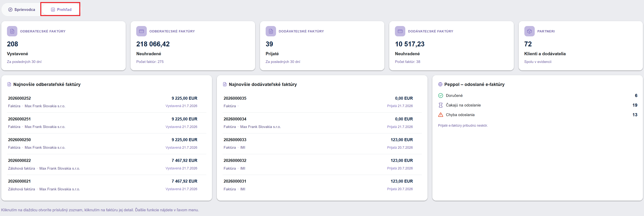Click the card icon on the 10 517,23 tile
Viewport: 644px width, 216px height.
(400, 31)
